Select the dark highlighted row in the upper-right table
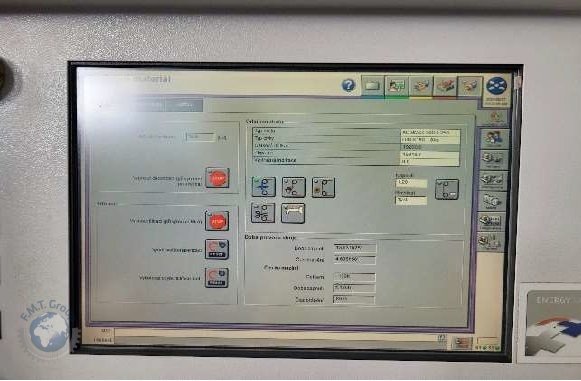 coord(356,147)
